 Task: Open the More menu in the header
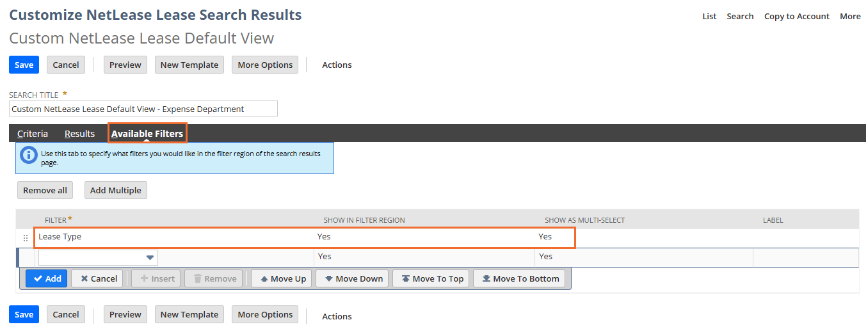pyautogui.click(x=850, y=17)
